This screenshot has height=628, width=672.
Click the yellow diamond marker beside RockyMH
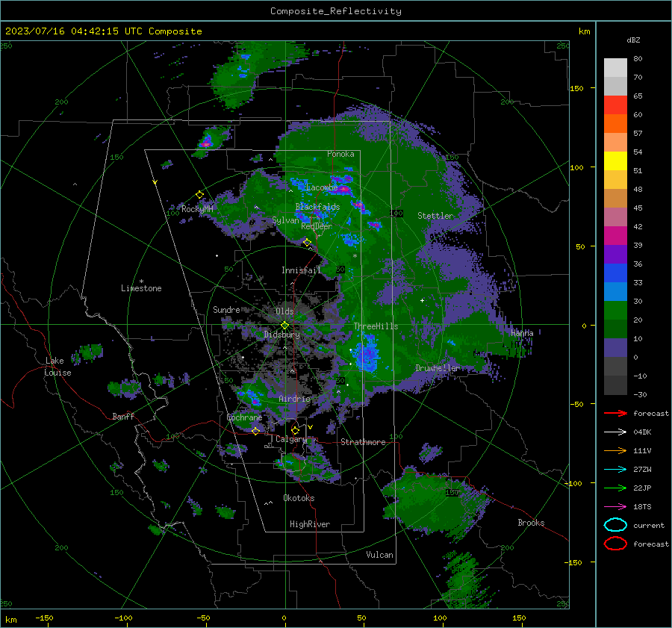click(x=199, y=195)
